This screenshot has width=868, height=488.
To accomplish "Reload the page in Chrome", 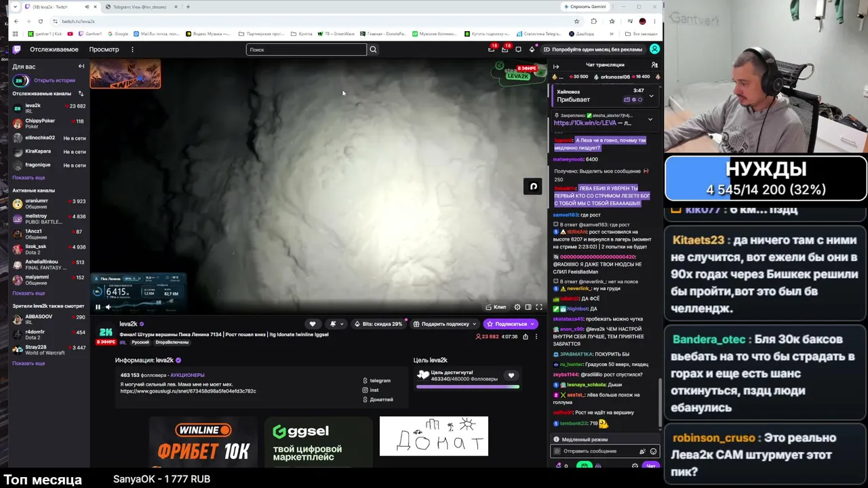I will (41, 21).
